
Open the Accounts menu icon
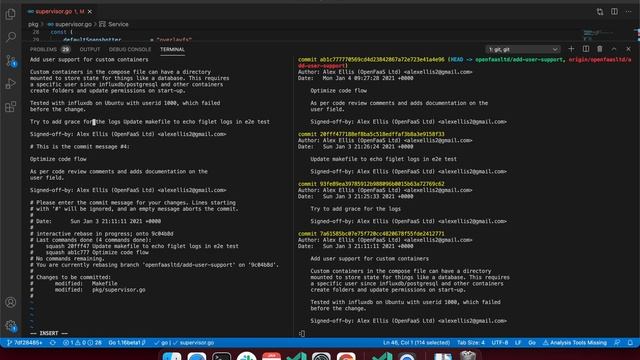click(x=11, y=302)
